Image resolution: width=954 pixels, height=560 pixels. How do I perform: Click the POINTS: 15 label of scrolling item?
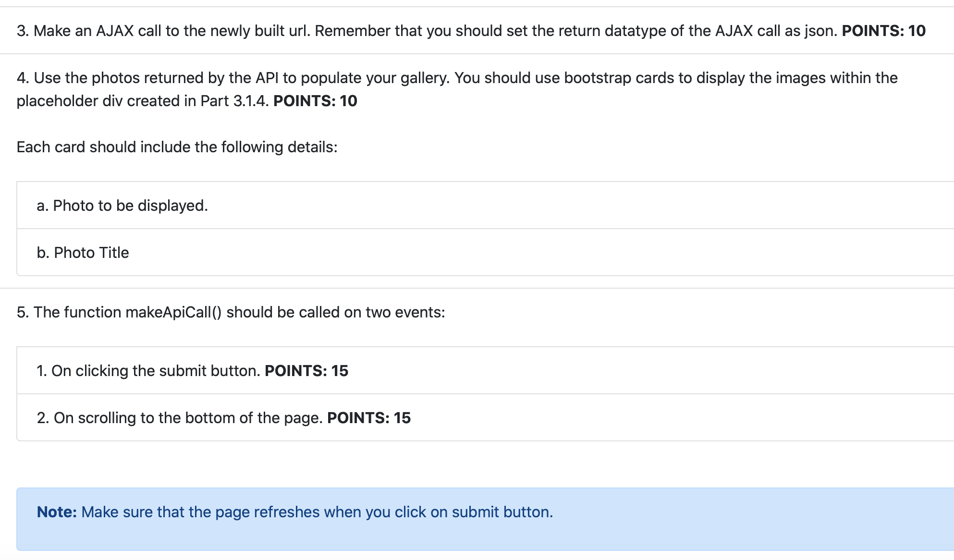(369, 418)
